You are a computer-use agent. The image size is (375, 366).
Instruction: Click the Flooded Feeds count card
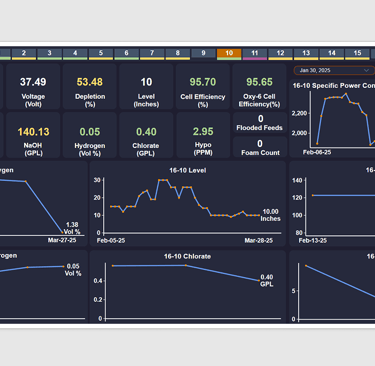(260, 123)
